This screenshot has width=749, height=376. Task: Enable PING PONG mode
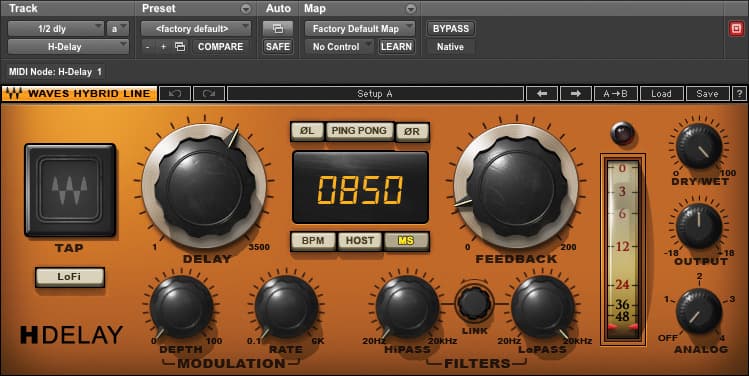pos(359,131)
